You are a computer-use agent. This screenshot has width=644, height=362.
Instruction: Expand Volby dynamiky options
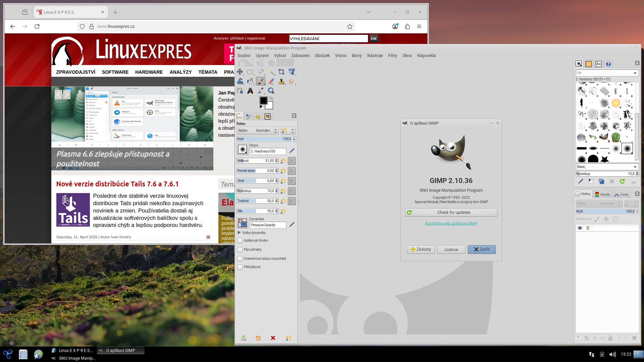(239, 233)
